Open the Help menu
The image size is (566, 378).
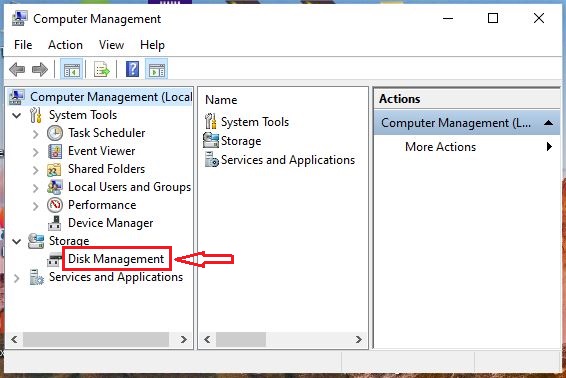[x=152, y=45]
